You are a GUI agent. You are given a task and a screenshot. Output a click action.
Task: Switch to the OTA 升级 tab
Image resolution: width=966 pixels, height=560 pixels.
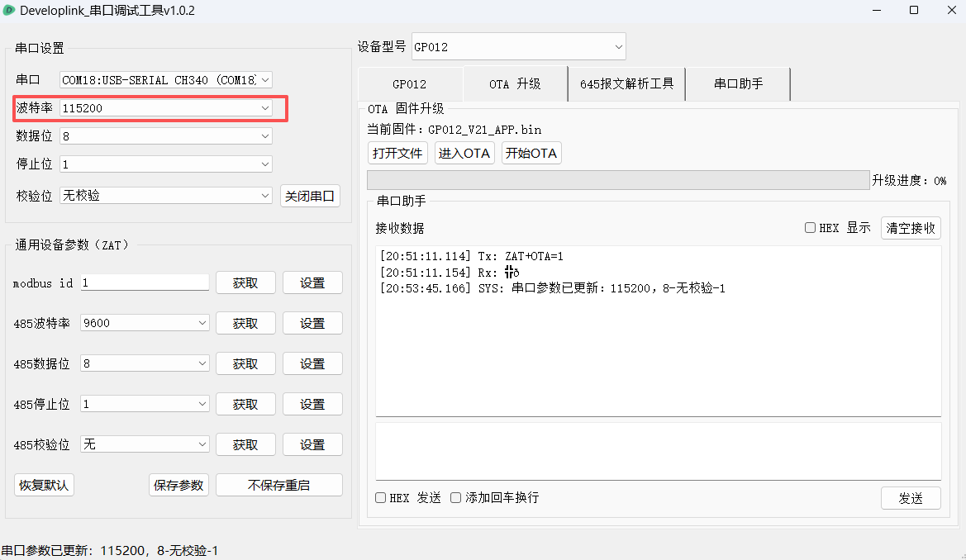(x=515, y=83)
